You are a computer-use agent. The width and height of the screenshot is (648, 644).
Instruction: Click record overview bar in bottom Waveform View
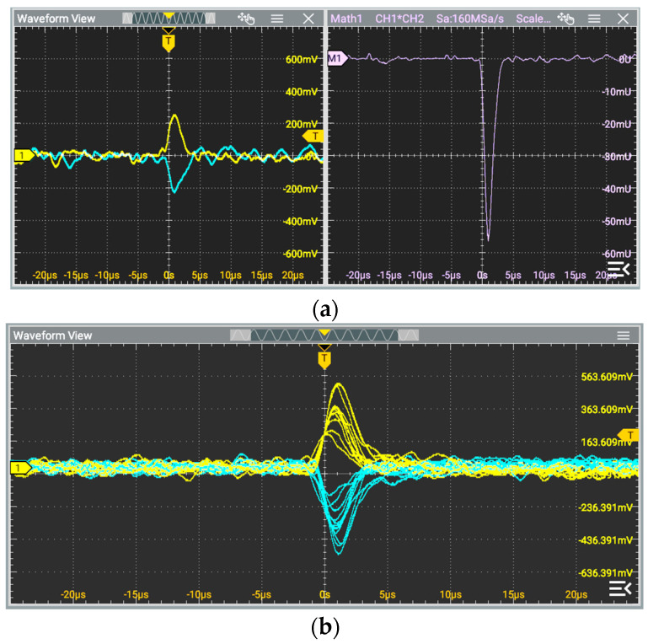(x=324, y=335)
